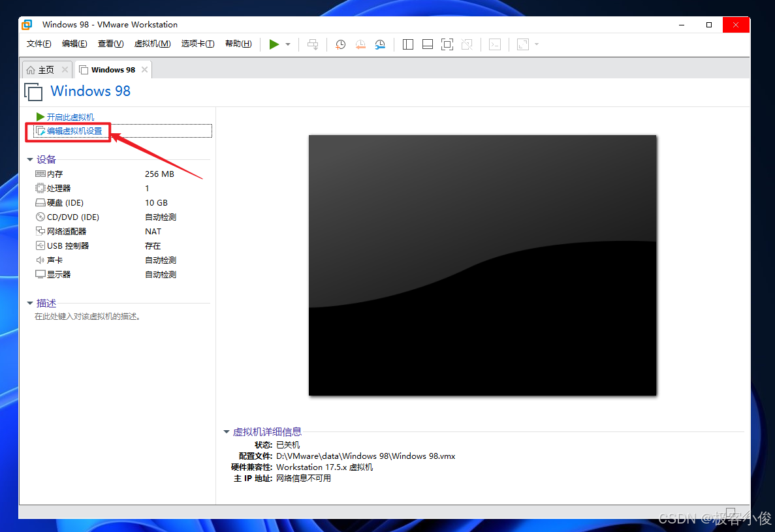The image size is (775, 532).
Task: Click the hard disk drive icon
Action: pos(40,202)
